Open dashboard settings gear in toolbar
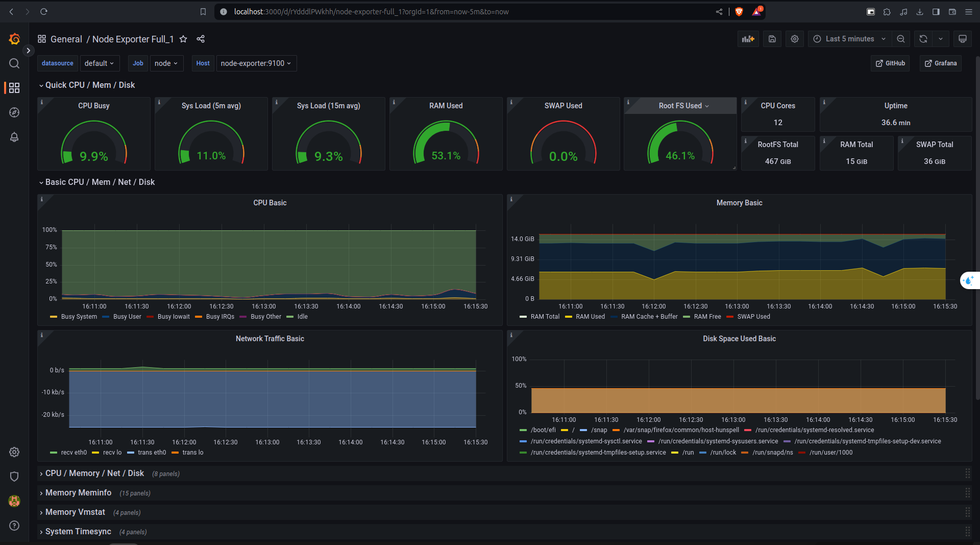The height and width of the screenshot is (545, 980). pyautogui.click(x=795, y=39)
